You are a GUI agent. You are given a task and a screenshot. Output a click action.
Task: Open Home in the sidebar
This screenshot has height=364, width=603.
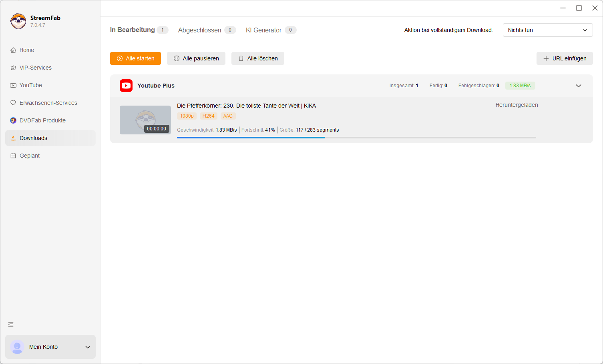(x=50, y=50)
